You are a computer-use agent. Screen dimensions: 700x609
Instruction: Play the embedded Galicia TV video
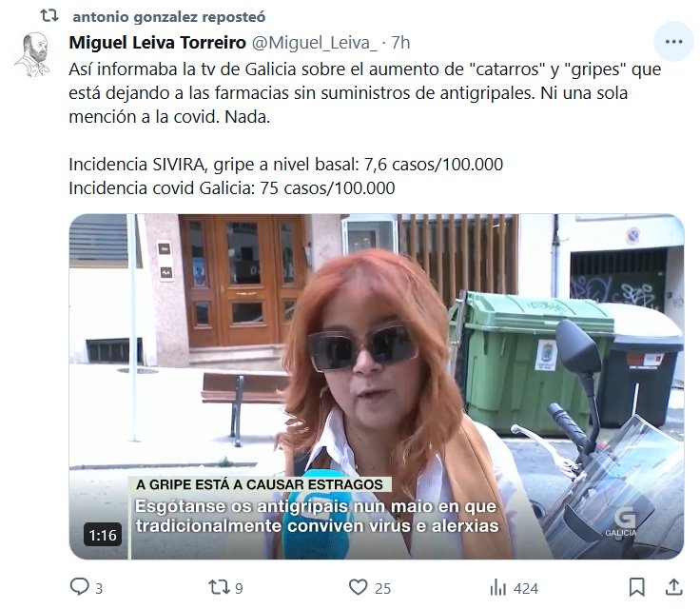click(377, 386)
